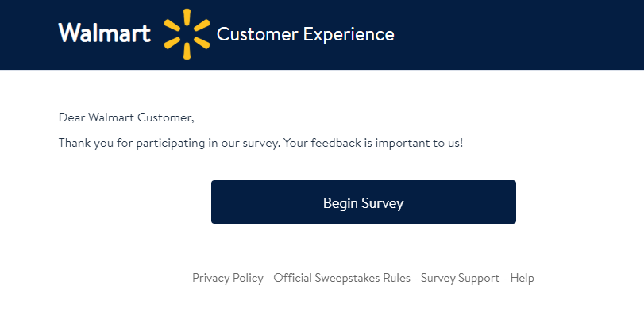Click the "Dear Walmart Customer," greeting
The image size is (644, 331).
(126, 117)
